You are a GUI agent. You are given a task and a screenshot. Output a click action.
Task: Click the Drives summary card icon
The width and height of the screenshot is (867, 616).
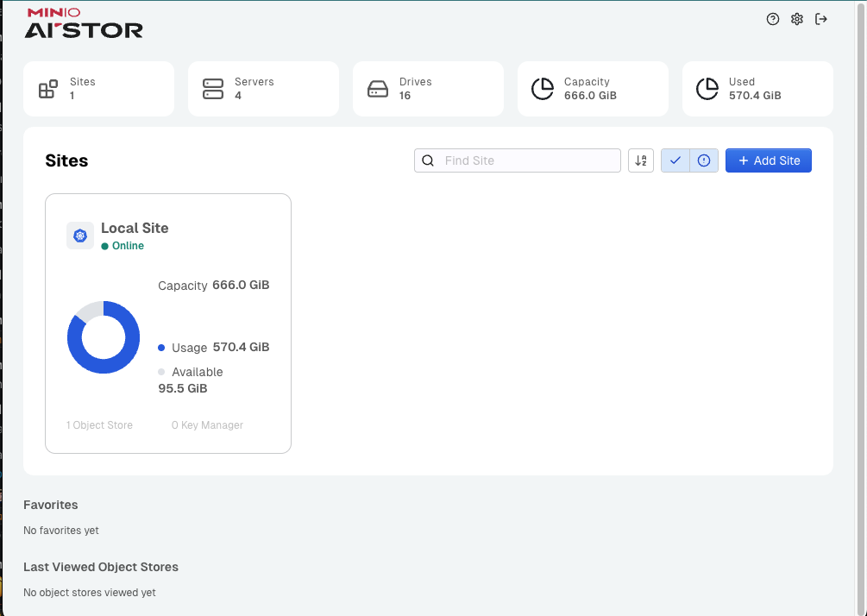(x=378, y=89)
